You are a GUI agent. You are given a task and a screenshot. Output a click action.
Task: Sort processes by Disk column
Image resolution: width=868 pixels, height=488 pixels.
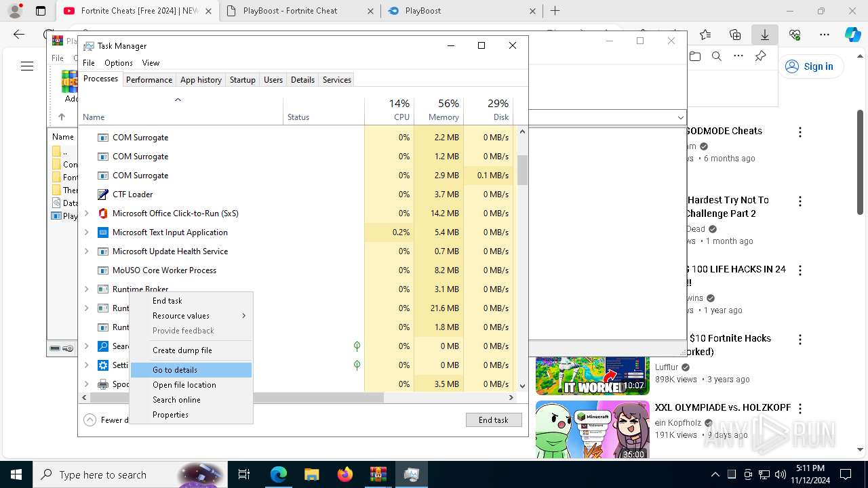tap(488, 110)
